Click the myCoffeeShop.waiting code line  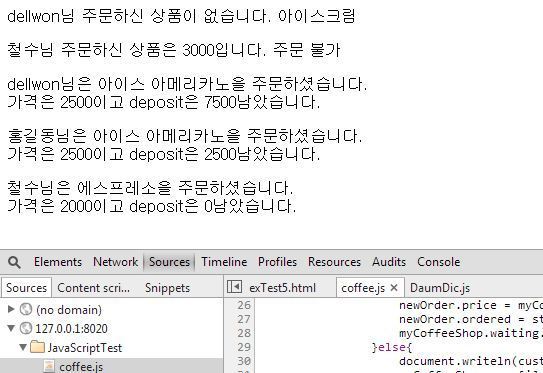pyautogui.click(x=471, y=333)
